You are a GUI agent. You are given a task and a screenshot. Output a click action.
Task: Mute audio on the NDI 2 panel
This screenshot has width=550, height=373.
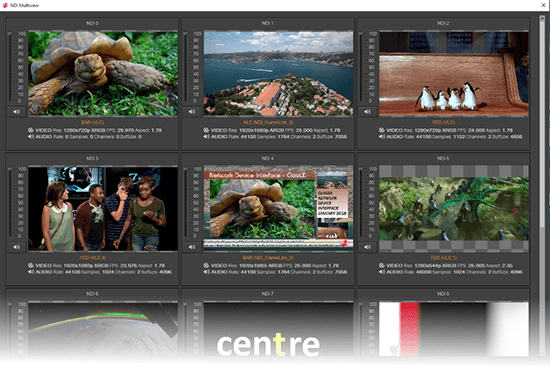click(367, 112)
